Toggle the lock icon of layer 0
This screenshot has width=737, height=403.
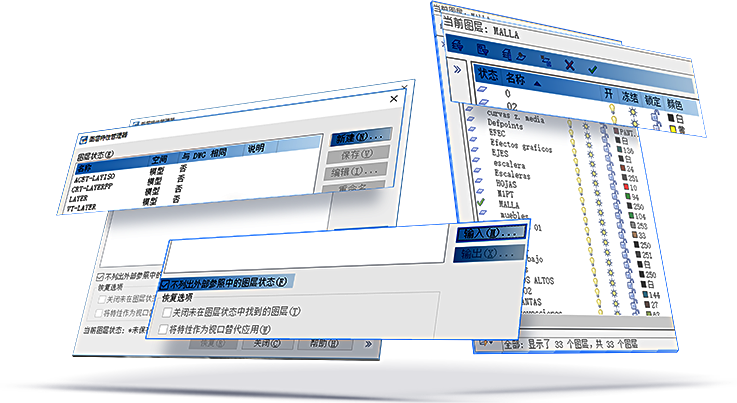(x=655, y=116)
